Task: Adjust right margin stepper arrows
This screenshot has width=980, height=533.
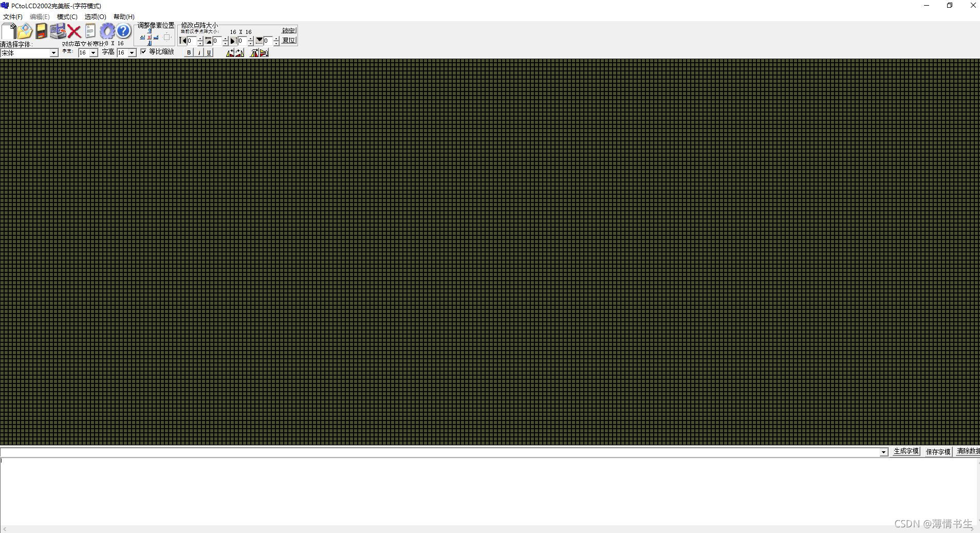Action: pyautogui.click(x=250, y=41)
